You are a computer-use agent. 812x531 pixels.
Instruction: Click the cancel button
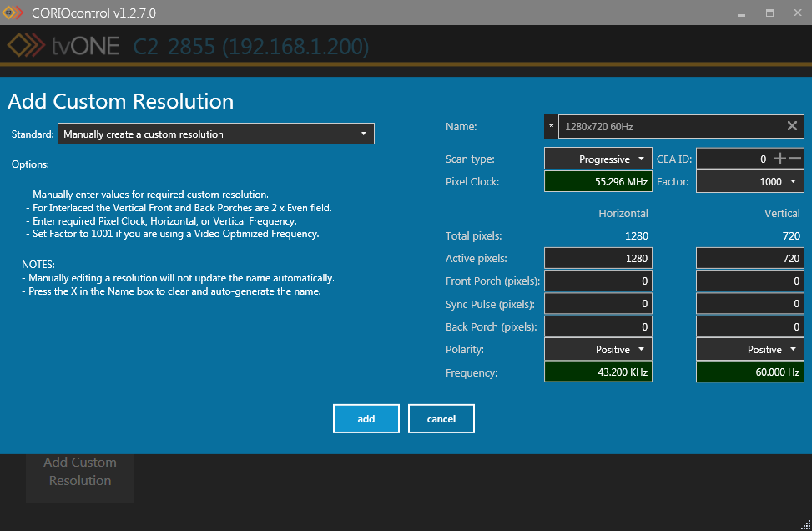click(x=441, y=418)
